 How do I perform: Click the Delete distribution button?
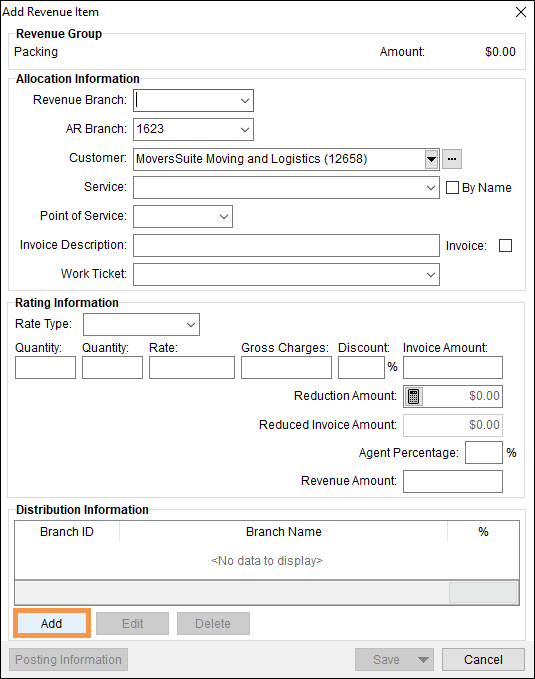point(213,624)
